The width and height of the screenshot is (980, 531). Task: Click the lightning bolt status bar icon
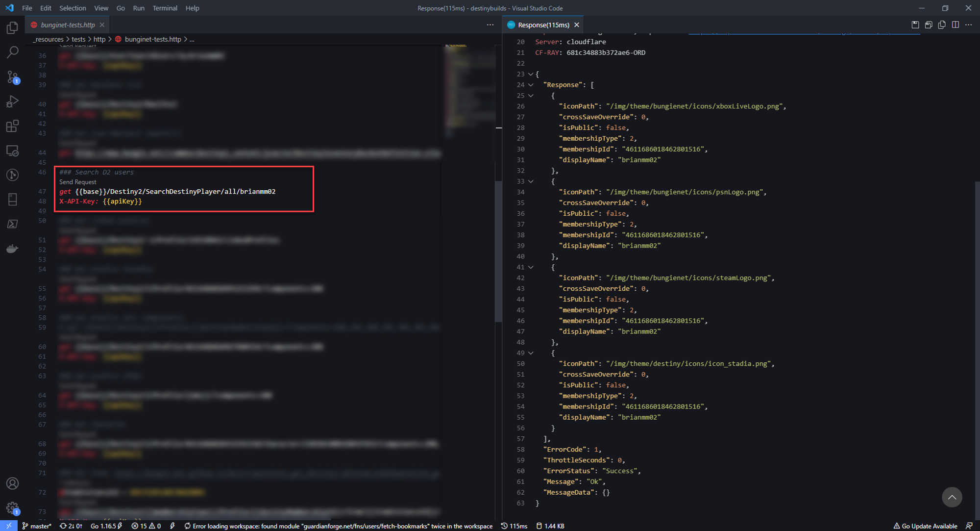point(172,526)
